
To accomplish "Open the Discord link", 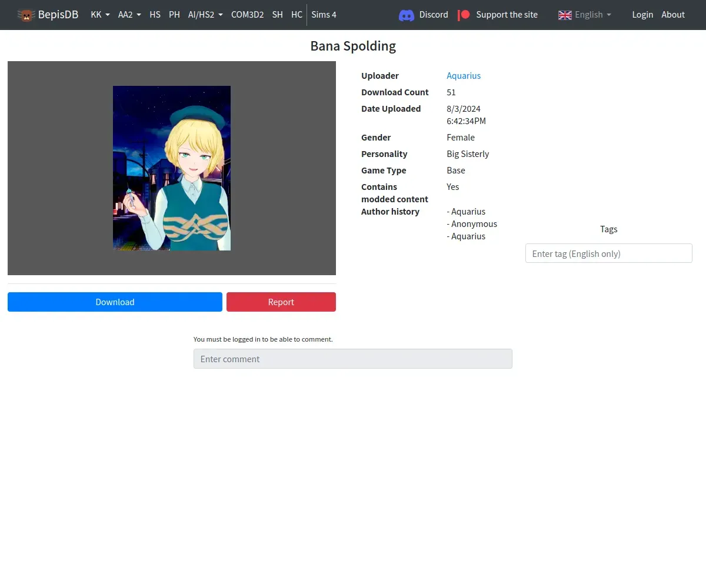I will point(434,15).
